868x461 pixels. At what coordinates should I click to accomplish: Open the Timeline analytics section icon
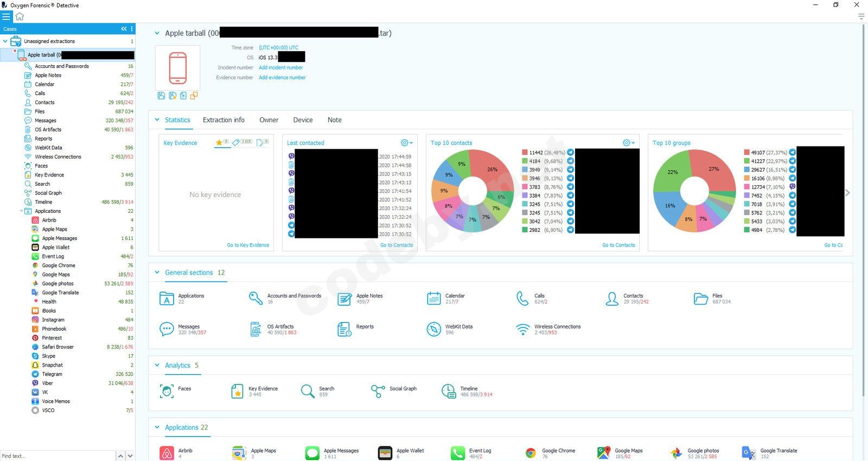click(x=449, y=391)
